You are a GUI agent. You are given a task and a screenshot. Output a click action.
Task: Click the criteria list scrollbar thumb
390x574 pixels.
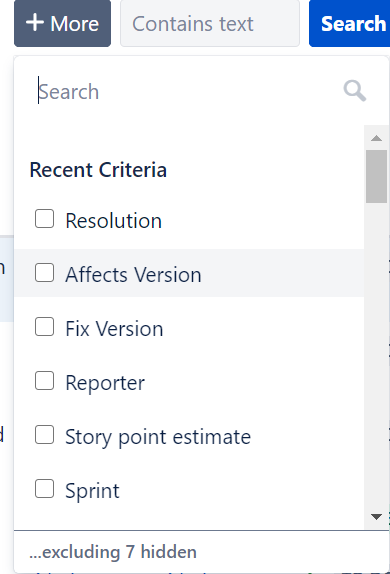pyautogui.click(x=376, y=176)
